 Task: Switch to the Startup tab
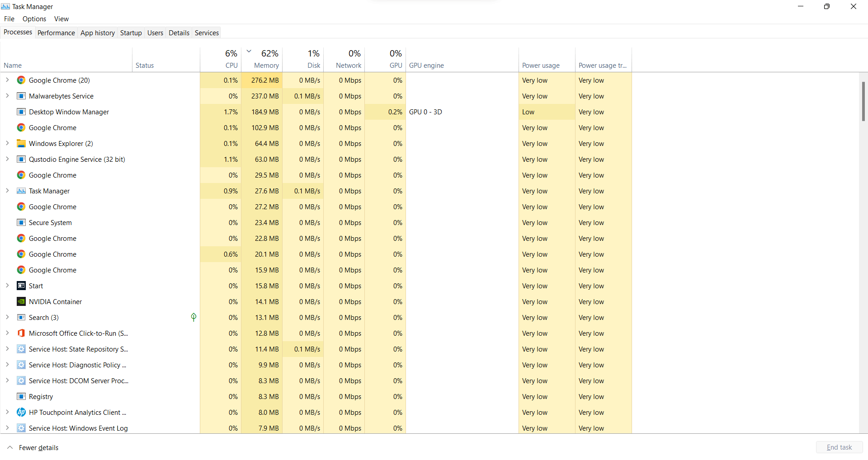click(x=131, y=33)
